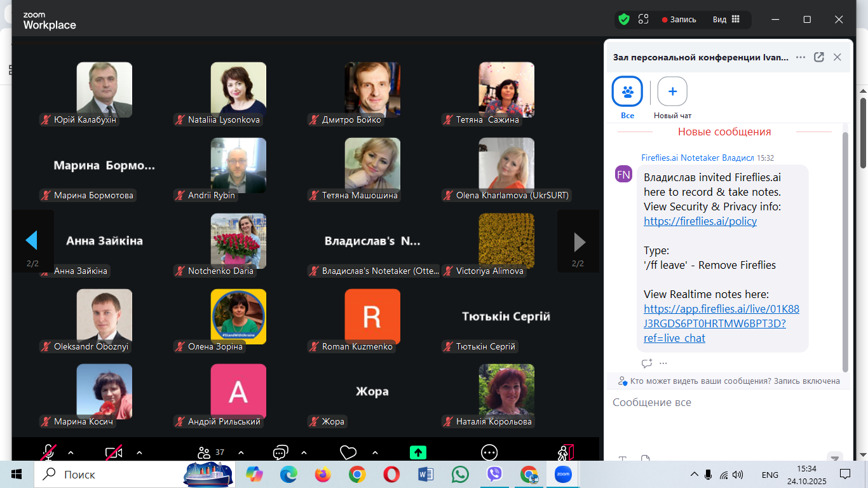The height and width of the screenshot is (488, 868).
Task: Unmute the microphone in meeting toolbar
Action: 48,452
